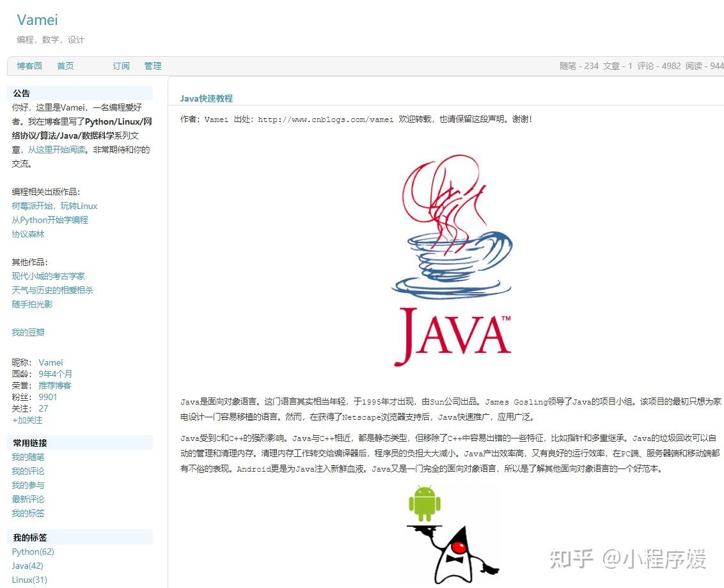Image resolution: width=724 pixels, height=588 pixels.
Task: Open 最新评论 in common links
Action: click(28, 499)
